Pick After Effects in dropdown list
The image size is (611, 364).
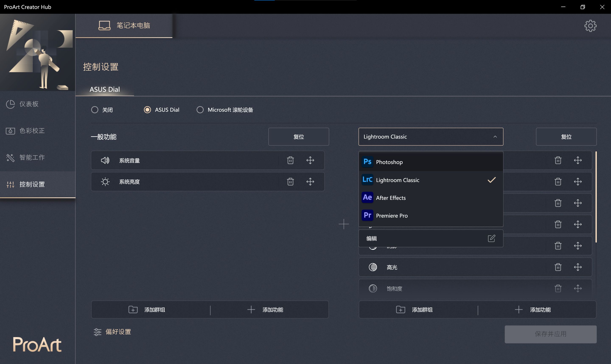coord(391,198)
